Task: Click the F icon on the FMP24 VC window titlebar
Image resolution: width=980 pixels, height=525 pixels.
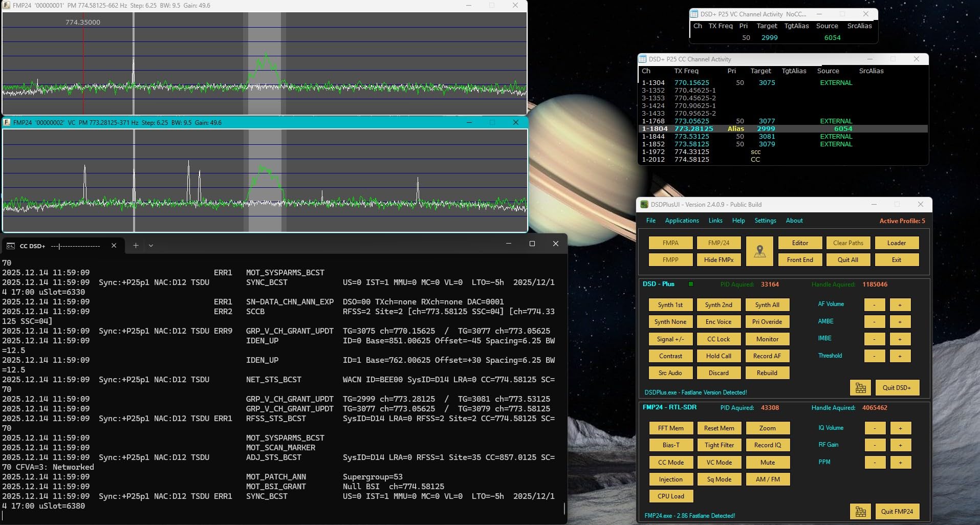Action: (x=6, y=122)
